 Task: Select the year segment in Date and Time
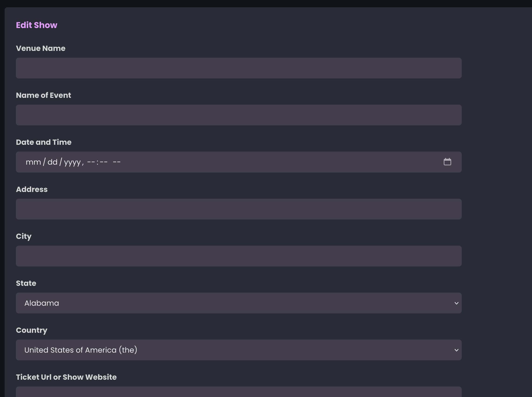pyautogui.click(x=72, y=162)
